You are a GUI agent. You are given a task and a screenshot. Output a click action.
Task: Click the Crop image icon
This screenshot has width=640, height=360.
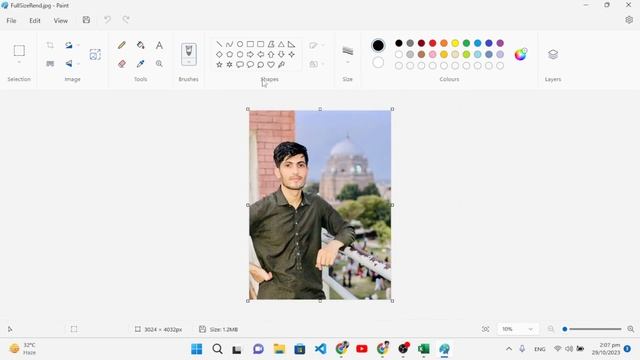(x=50, y=45)
